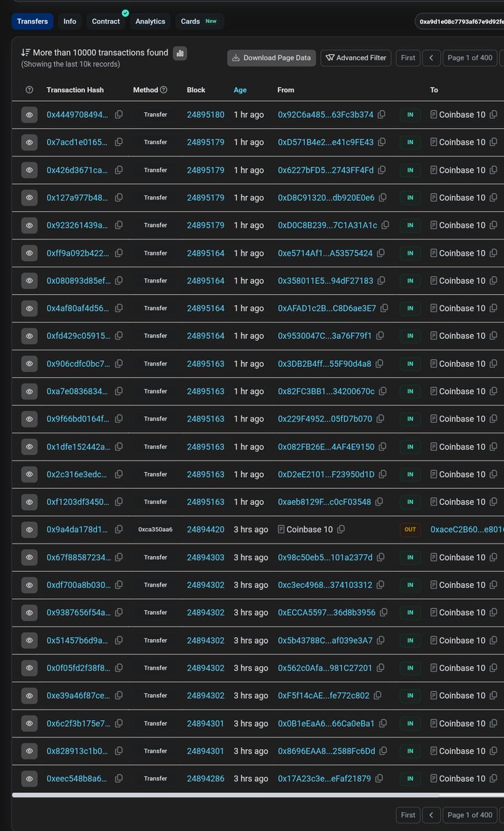The width and height of the screenshot is (504, 831).
Task: Open quick view for transaction 0xeec548b8a6
Action: (x=29, y=778)
